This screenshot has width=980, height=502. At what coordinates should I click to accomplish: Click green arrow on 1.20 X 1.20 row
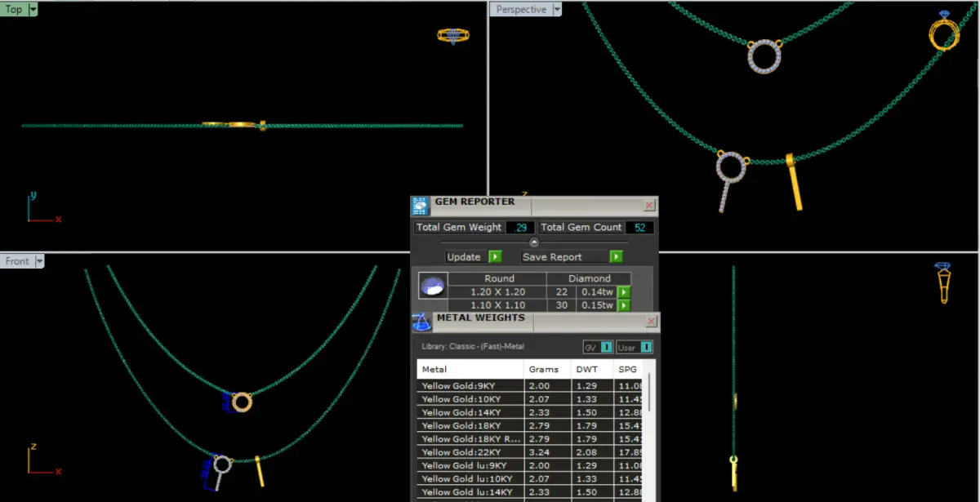coord(624,292)
